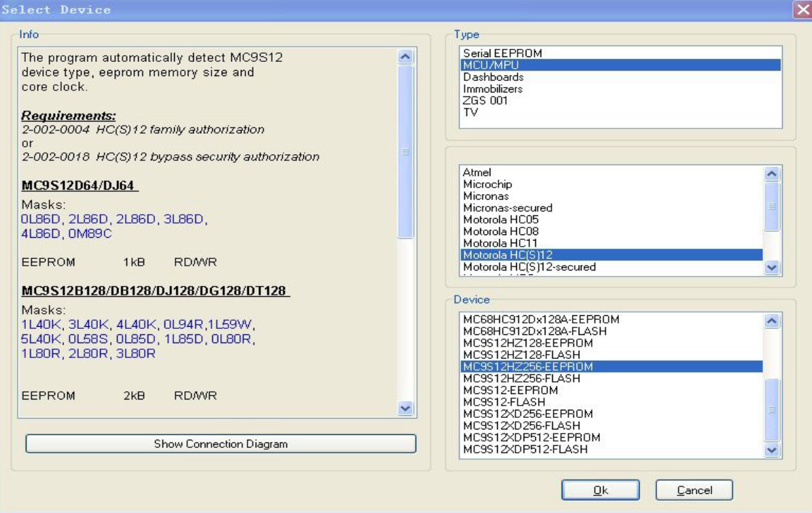Click the MC9S12D64/DJ64 heading
812x513 pixels.
tap(80, 185)
